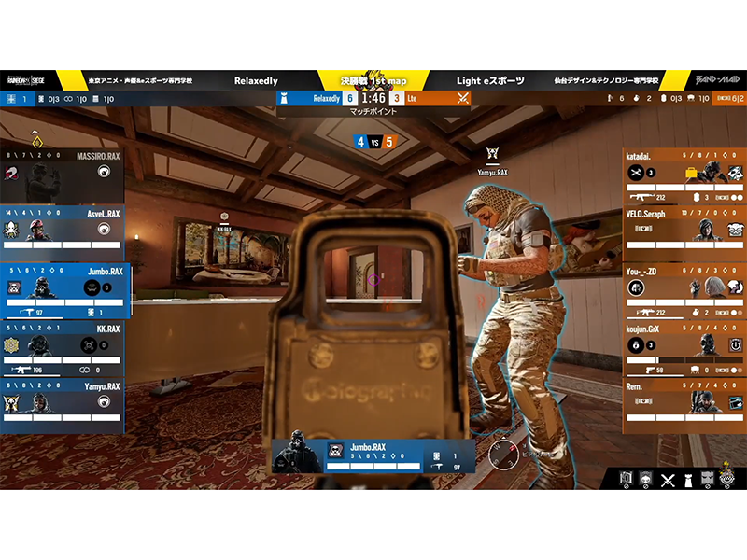747x560 pixels.
Task: Click the crest emblem in bottom-right bar
Action: coord(726,475)
